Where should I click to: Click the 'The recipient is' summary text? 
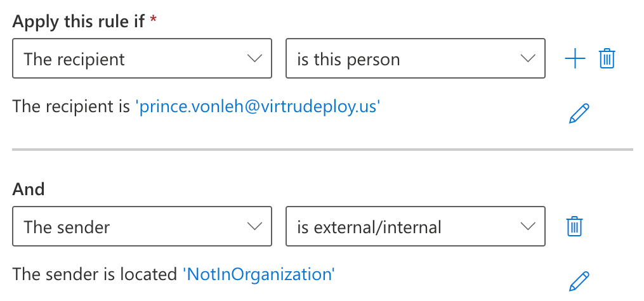(71, 106)
